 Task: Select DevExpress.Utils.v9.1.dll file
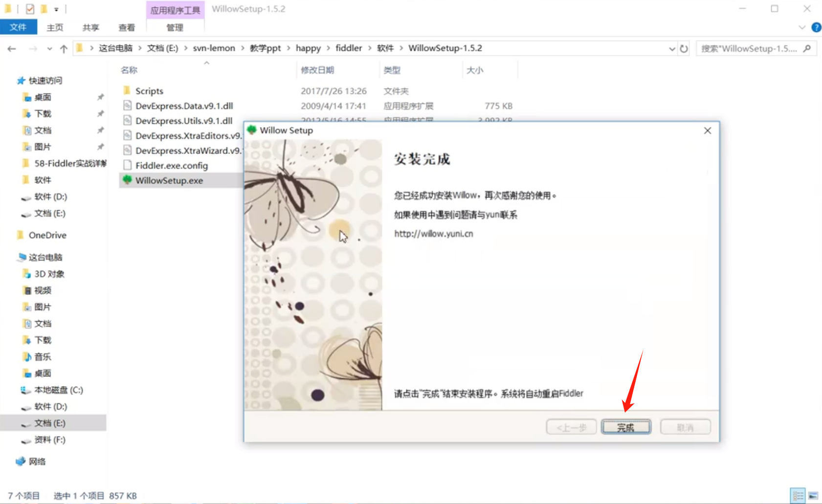click(184, 120)
